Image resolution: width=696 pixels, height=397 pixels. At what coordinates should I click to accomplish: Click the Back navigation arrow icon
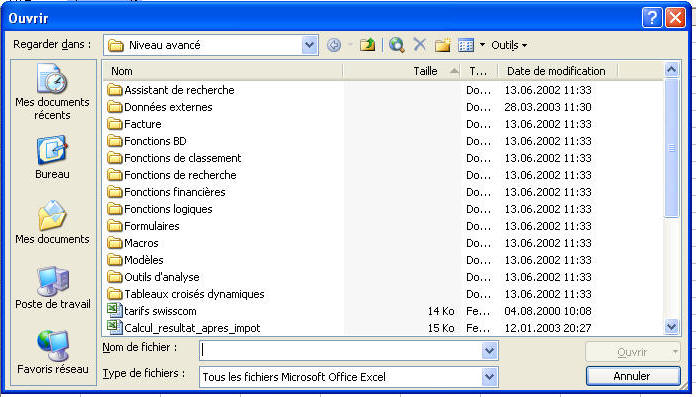click(x=334, y=45)
